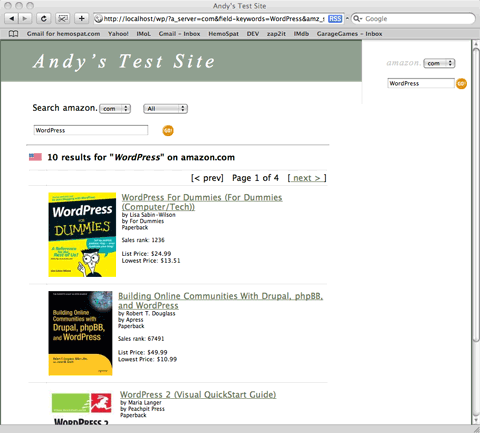Viewport: 480px width, 433px height.
Task: Expand the sidebar amazon 'com' domain dropdown
Action: (x=439, y=63)
